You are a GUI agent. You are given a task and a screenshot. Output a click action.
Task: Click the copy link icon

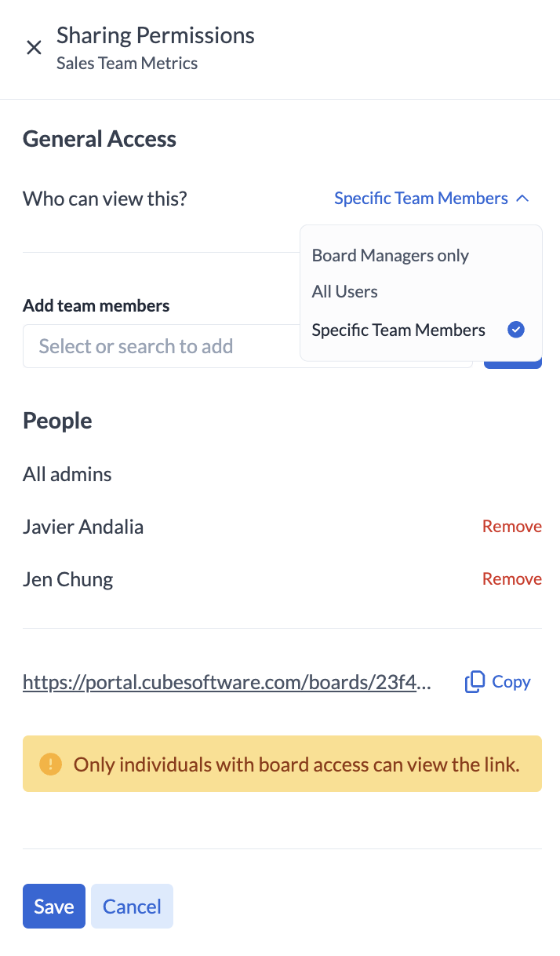point(475,682)
